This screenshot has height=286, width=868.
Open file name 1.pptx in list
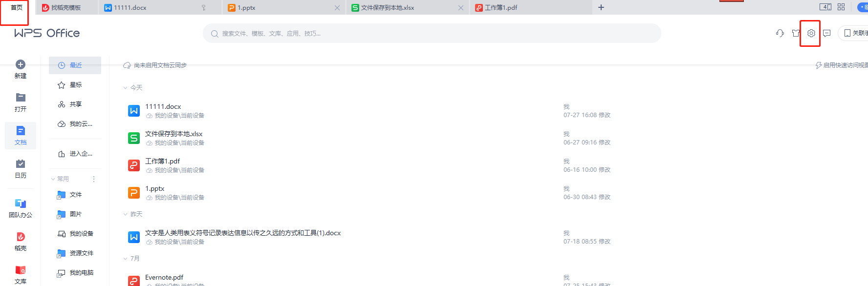[154, 188]
